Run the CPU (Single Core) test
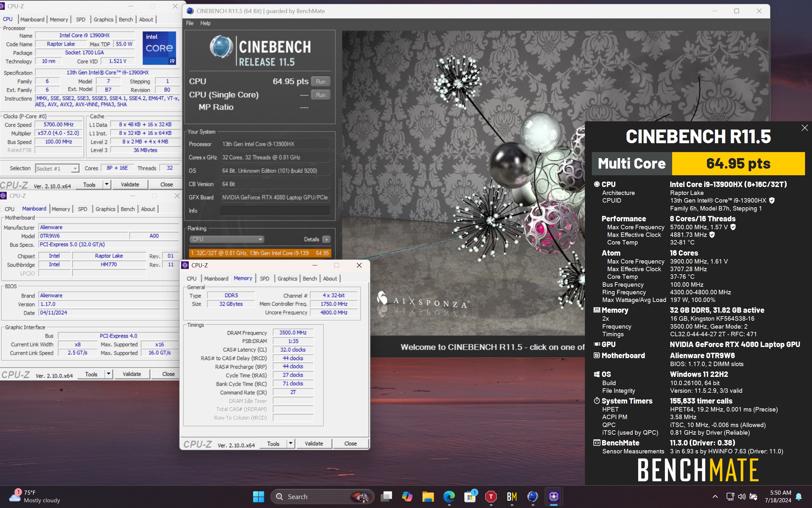This screenshot has height=508, width=812. tap(320, 95)
